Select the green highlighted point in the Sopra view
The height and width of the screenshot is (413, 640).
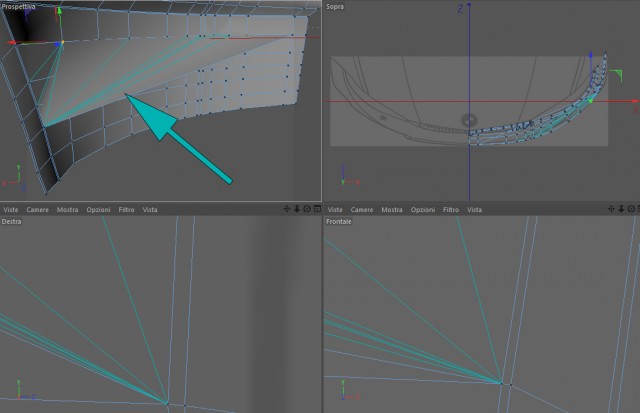click(590, 101)
